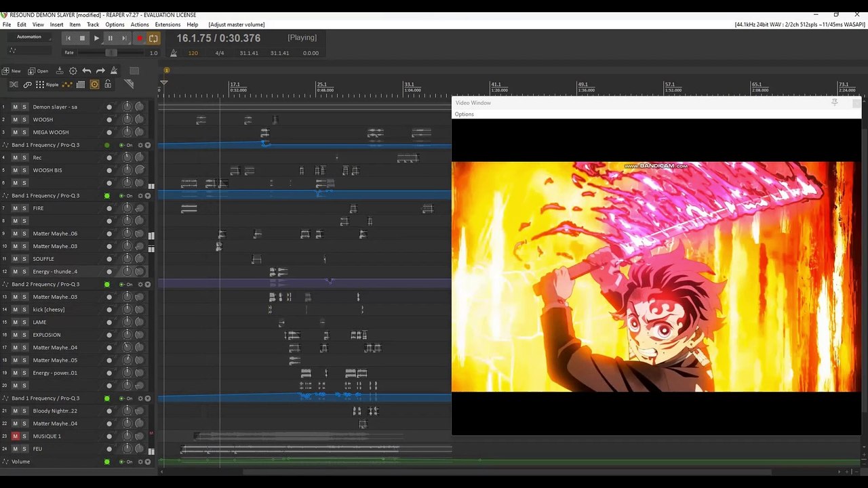Click the Redo arrow in the toolbar

(100, 70)
